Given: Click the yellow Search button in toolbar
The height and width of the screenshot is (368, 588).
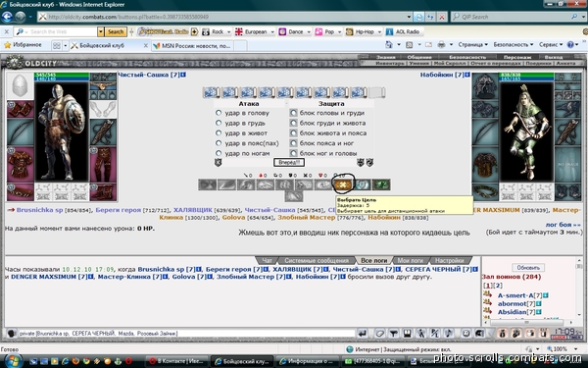Looking at the screenshot, I should (x=116, y=32).
